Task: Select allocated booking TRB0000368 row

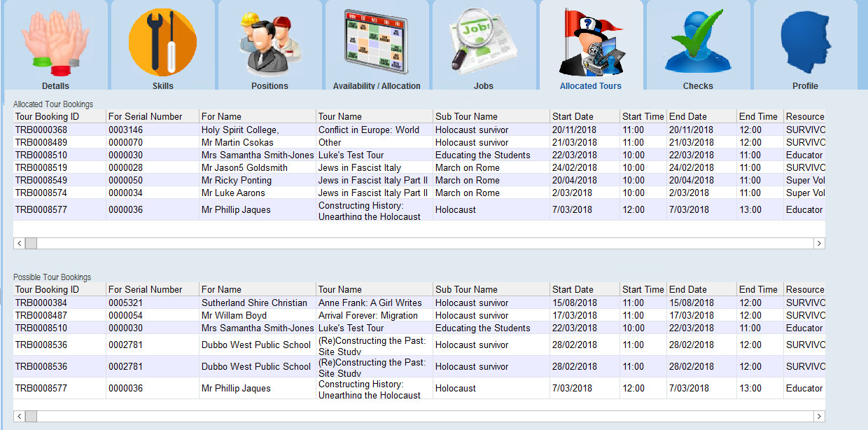Action: point(41,130)
